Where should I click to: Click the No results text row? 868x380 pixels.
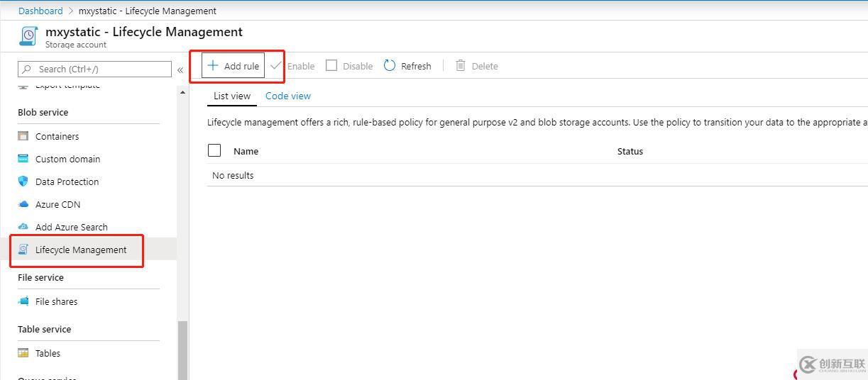click(x=233, y=175)
